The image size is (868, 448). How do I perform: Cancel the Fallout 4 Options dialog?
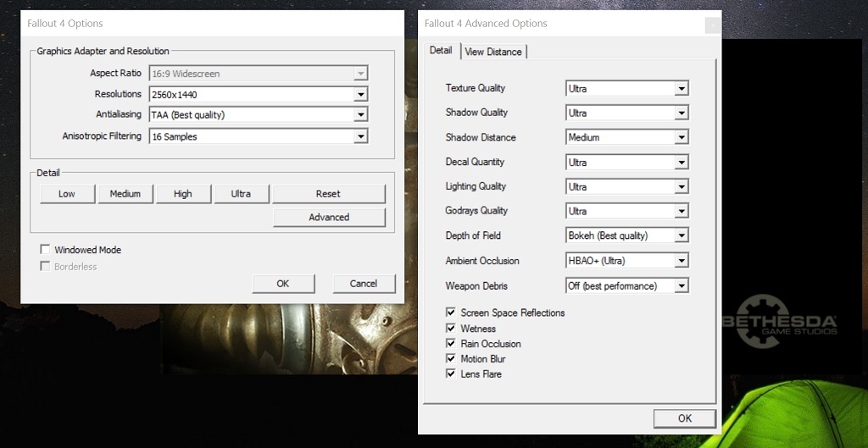364,284
